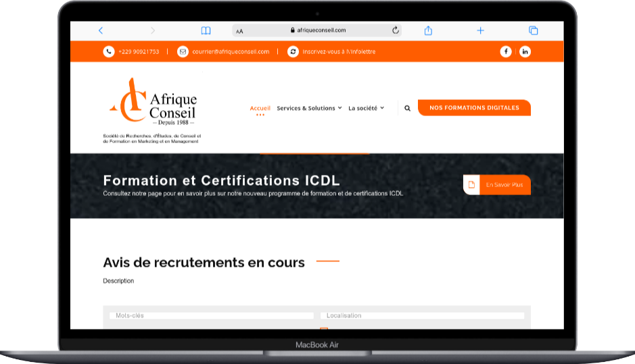Focus the Localisation search field

(423, 315)
